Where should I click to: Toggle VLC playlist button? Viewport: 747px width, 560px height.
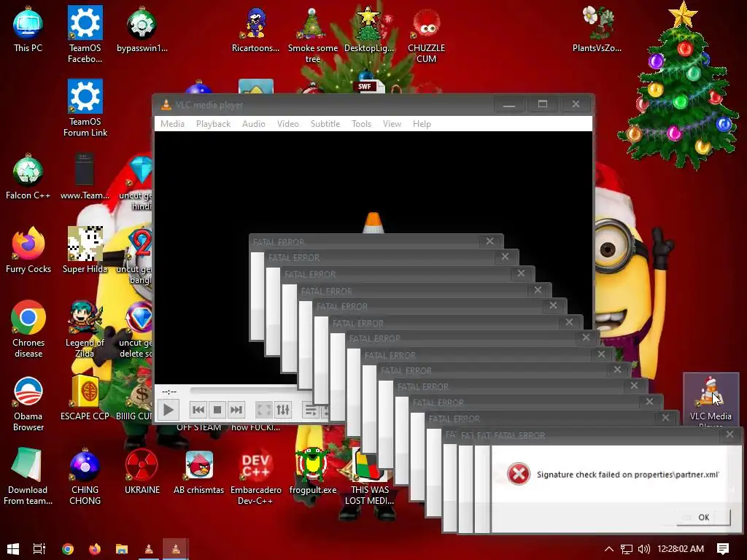(x=310, y=410)
